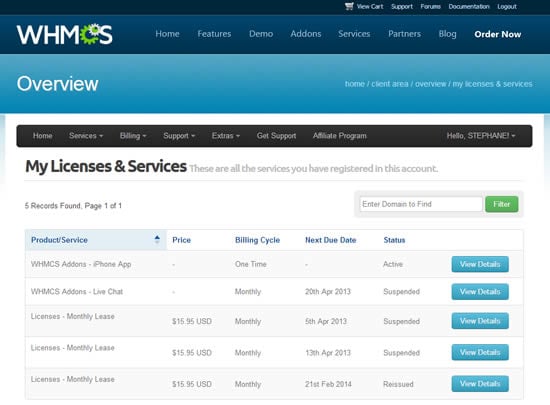View Details for Live Chat addon

(x=480, y=292)
